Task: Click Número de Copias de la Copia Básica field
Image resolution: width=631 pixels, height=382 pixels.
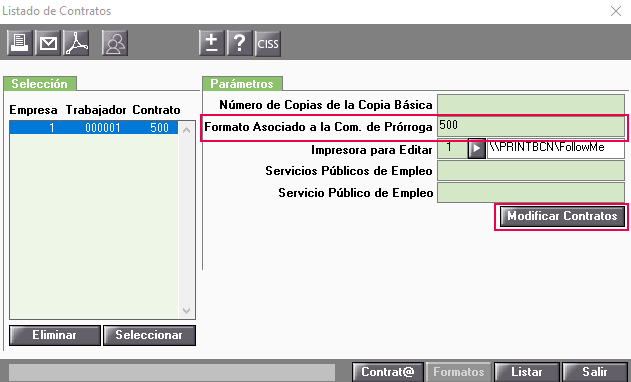Action: [x=531, y=105]
